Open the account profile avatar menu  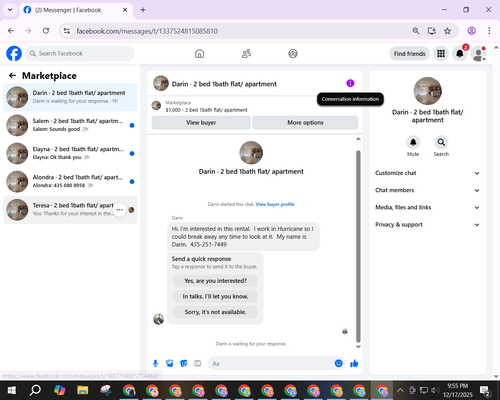479,54
